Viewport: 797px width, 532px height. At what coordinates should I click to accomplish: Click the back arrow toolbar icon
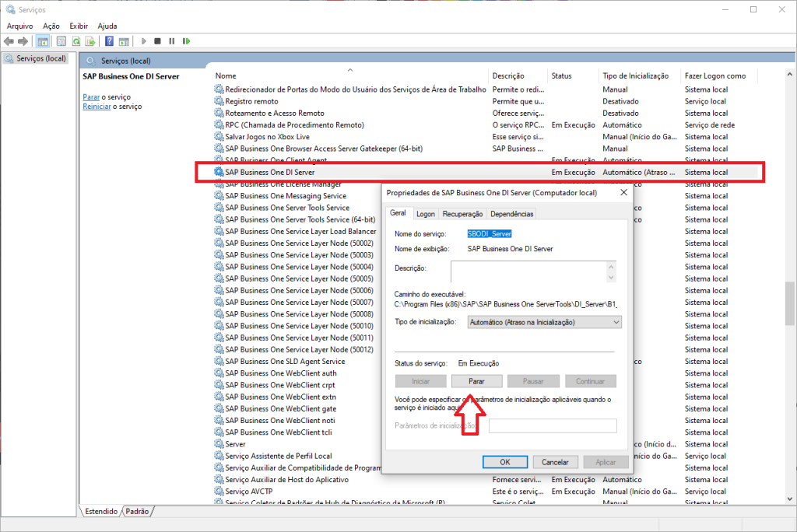click(9, 41)
